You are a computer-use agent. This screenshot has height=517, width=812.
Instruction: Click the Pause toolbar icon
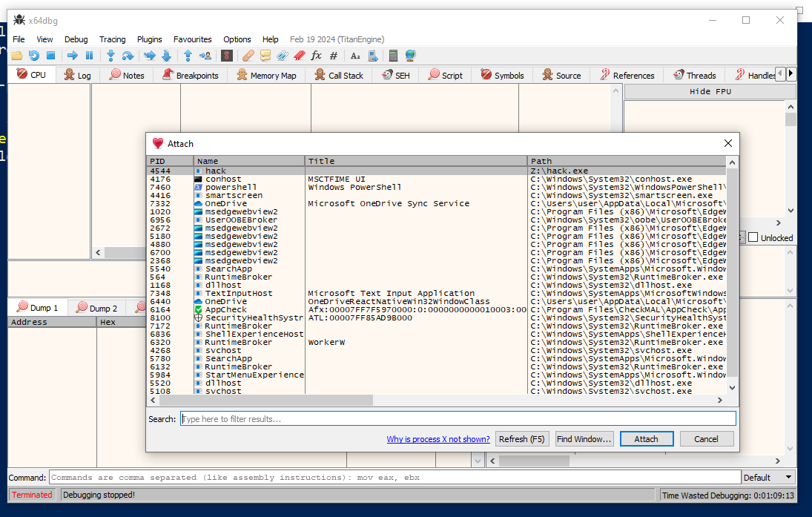tap(89, 56)
